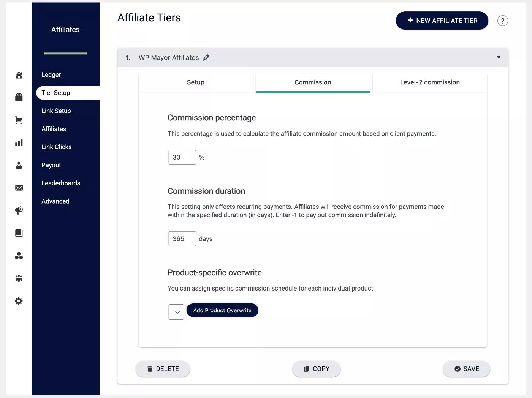Click the New Affiliate Tier button
532x398 pixels.
coord(442,21)
